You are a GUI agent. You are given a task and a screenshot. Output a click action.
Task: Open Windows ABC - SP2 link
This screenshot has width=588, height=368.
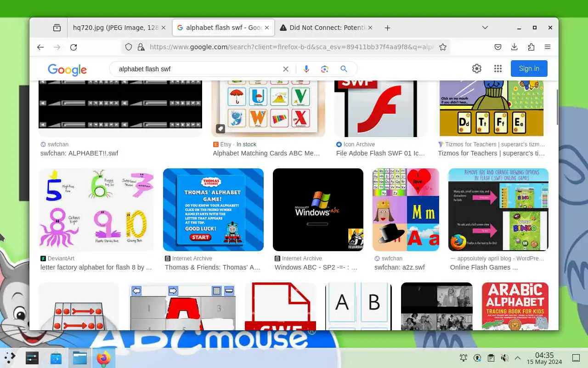click(316, 267)
